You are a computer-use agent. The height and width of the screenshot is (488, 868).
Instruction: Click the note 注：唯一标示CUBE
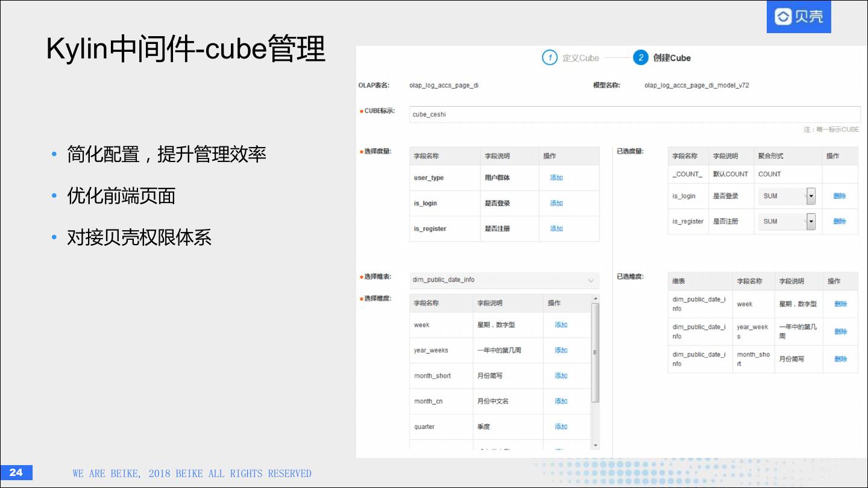[x=831, y=130]
